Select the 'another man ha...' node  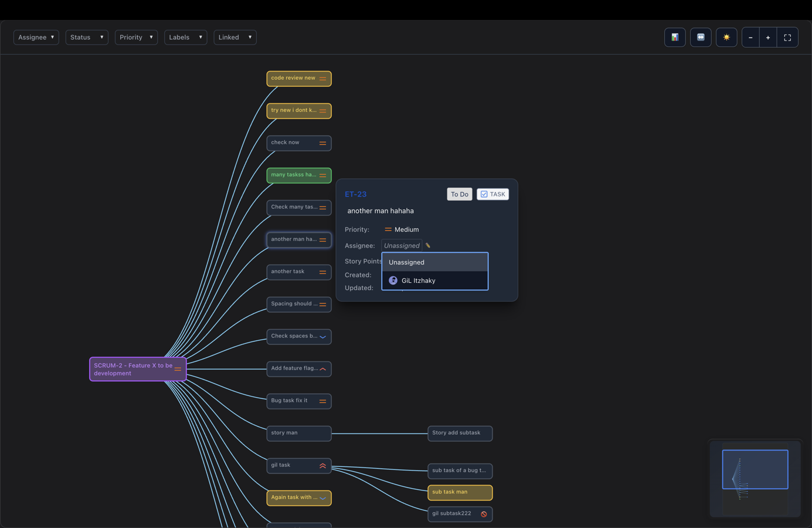(x=299, y=240)
